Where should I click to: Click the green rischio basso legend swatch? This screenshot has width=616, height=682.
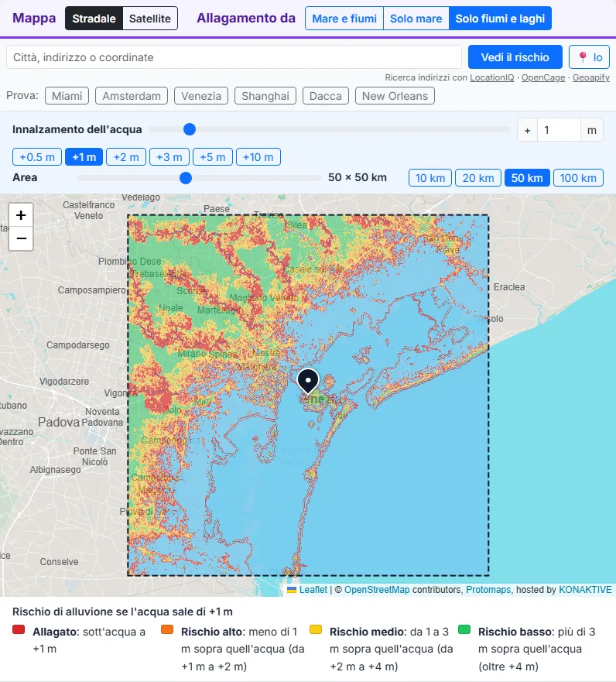pos(464,629)
